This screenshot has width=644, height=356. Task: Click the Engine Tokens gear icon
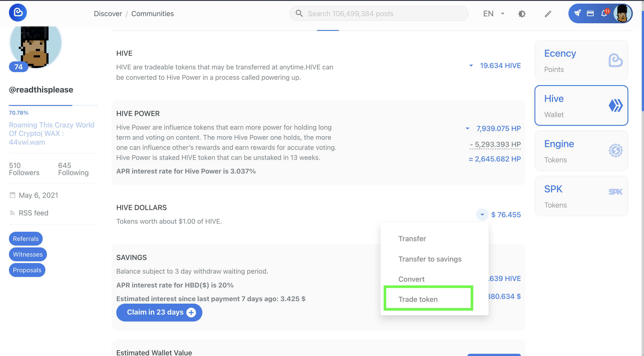[x=616, y=150]
